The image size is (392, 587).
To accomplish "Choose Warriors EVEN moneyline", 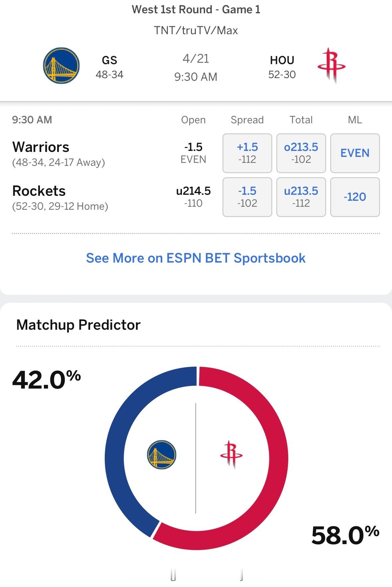I will point(355,153).
